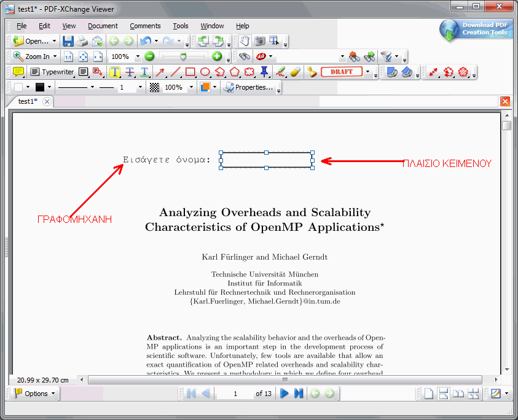
Task: Click the black stroke color swatch
Action: (40, 87)
